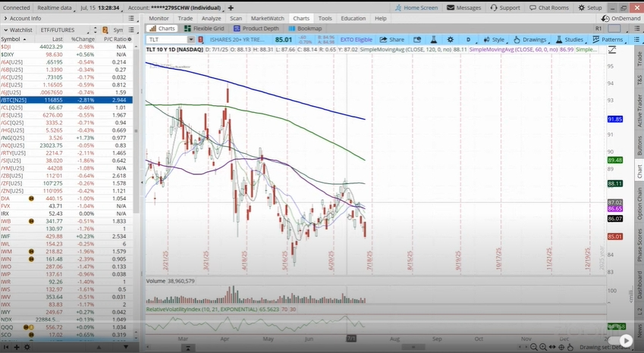Open the Support menu
Image resolution: width=644 pixels, height=353 pixels.
click(505, 8)
